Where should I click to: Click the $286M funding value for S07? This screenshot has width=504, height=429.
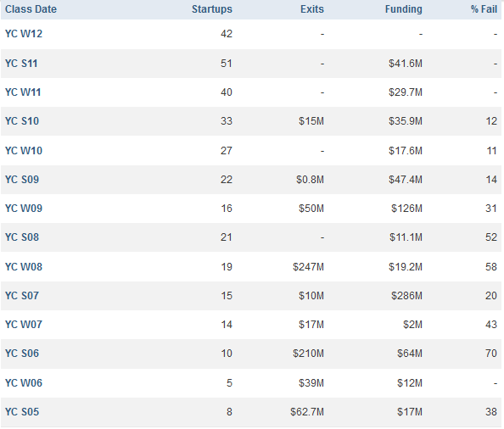406,296
